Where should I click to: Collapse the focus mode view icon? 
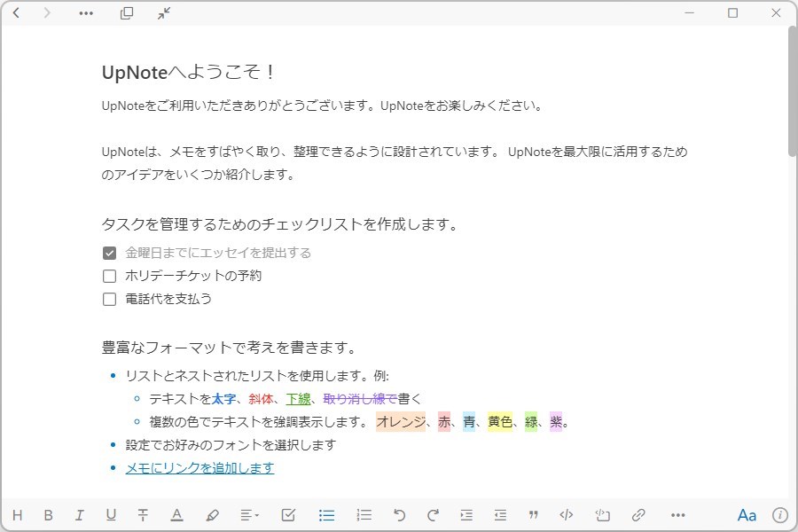click(x=164, y=12)
